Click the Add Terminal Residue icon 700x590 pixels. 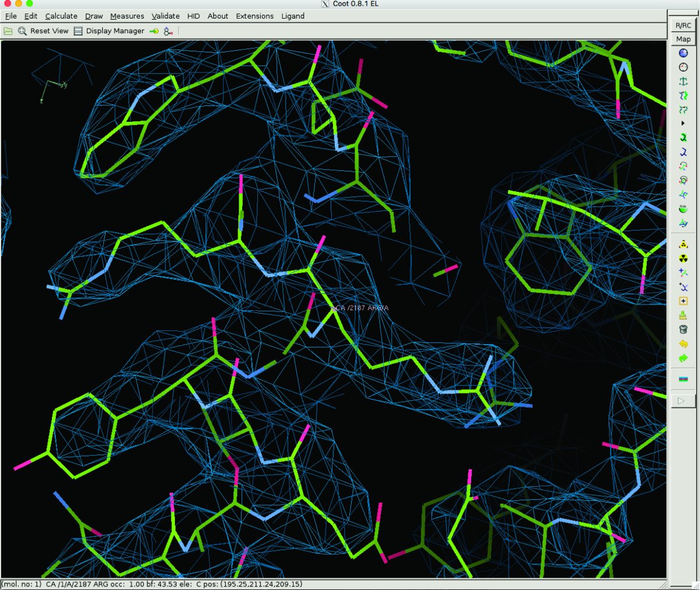683,272
